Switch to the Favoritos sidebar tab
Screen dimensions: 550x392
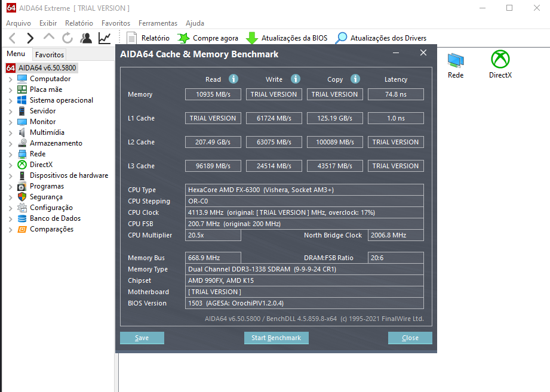coord(50,55)
